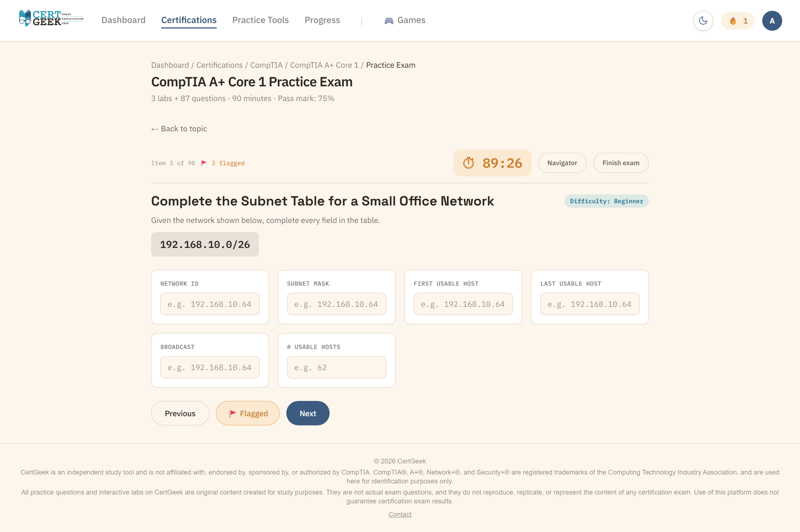This screenshot has width=800, height=532.
Task: Follow the CompTIA A+ Core 1 breadcrumb
Action: [x=324, y=65]
